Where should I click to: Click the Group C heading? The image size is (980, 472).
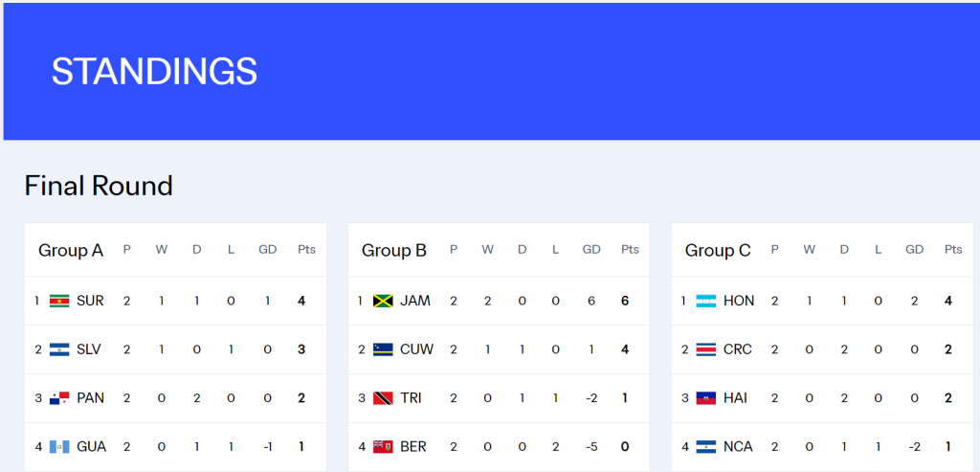[718, 251]
